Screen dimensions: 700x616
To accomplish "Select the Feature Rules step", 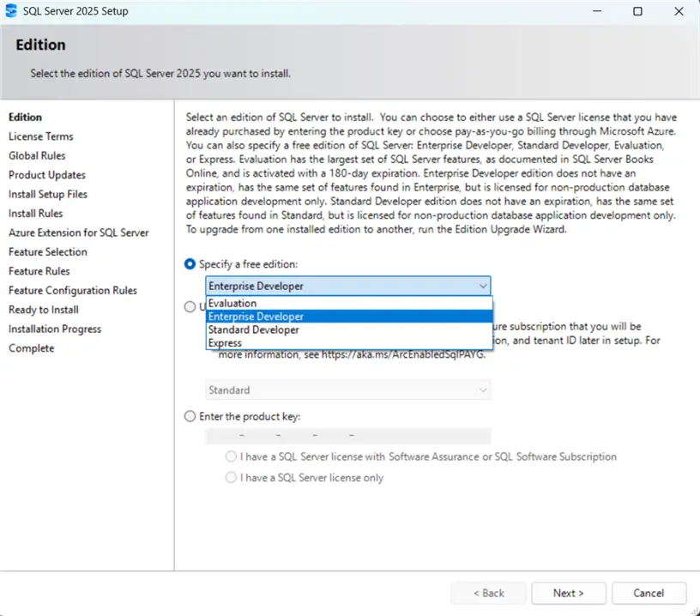I will [39, 271].
